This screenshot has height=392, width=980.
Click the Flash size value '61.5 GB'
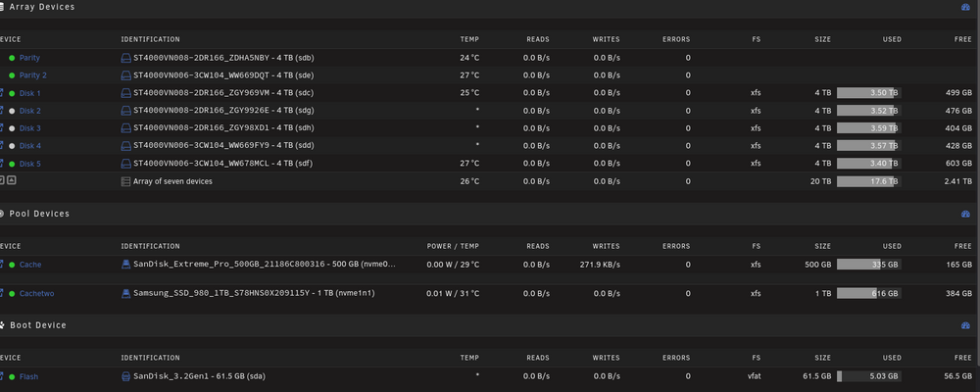click(816, 376)
